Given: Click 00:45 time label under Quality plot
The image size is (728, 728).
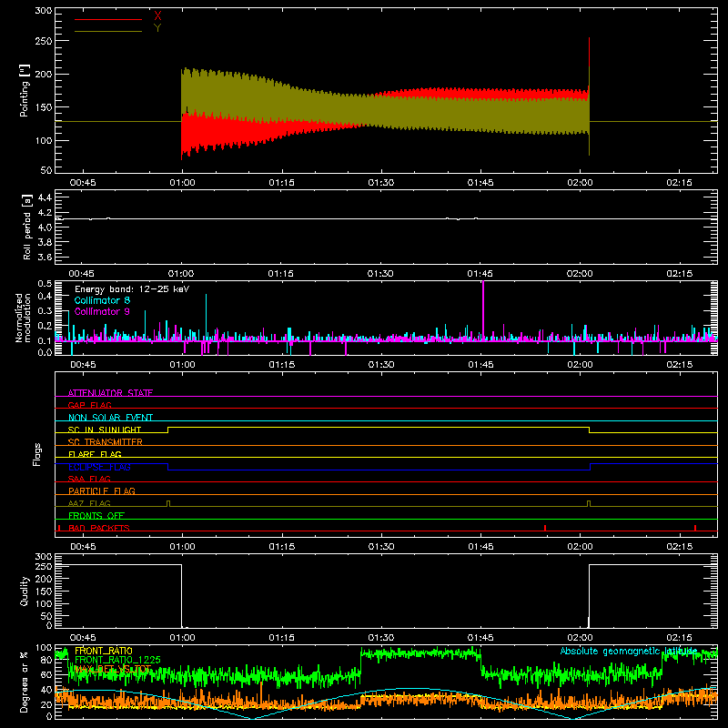Looking at the screenshot, I should (x=83, y=638).
